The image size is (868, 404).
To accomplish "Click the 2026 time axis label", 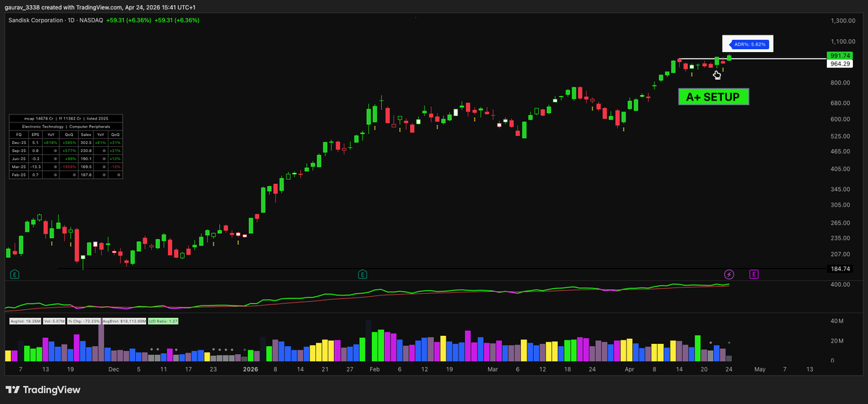I will tap(250, 369).
